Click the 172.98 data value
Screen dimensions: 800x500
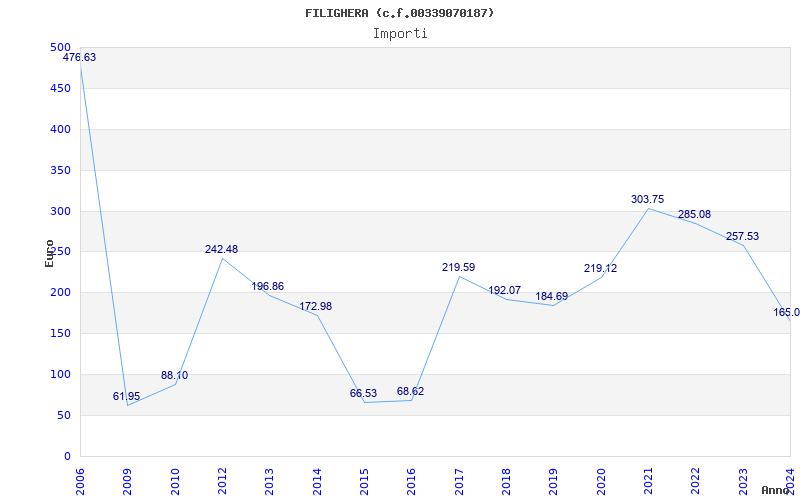(x=315, y=306)
